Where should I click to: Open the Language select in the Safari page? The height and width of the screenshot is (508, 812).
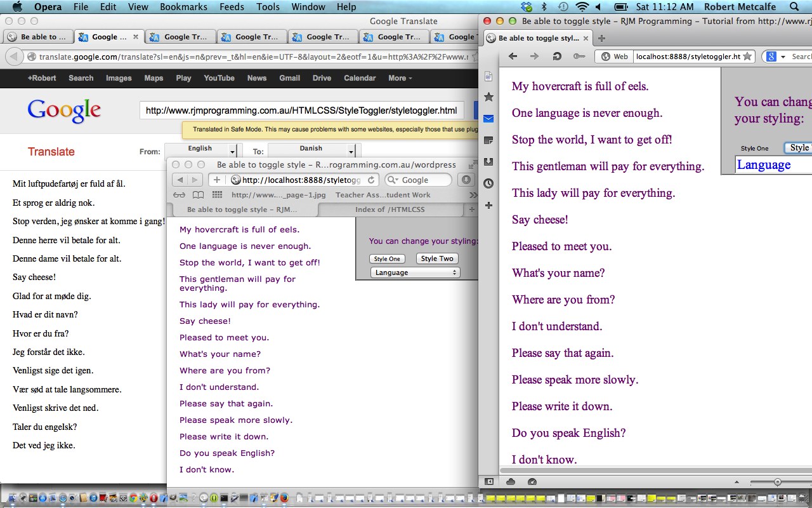(x=415, y=272)
